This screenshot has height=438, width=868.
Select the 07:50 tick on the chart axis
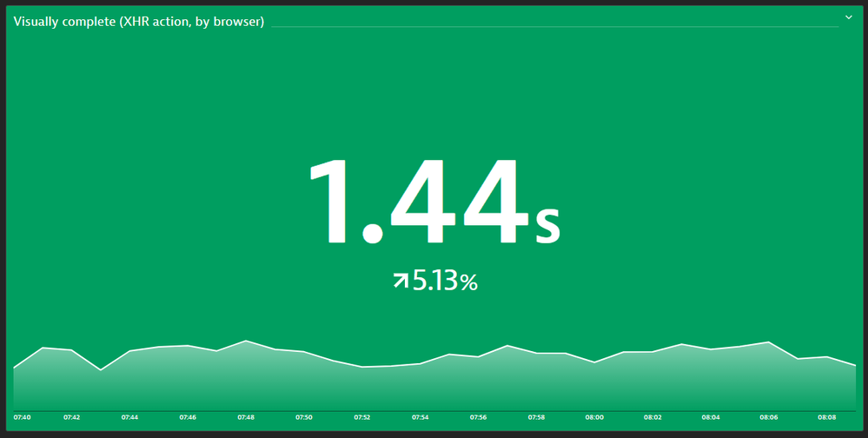coord(304,417)
